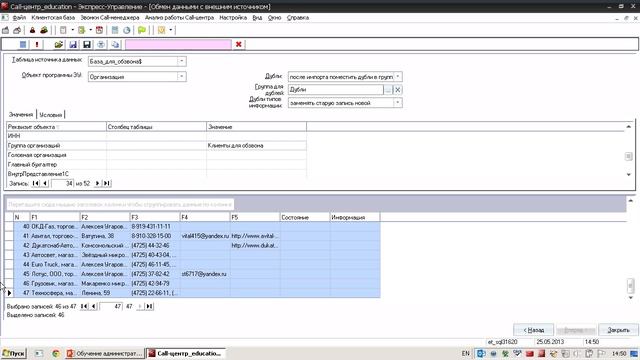Open the Справка menu
Viewport: 640px width, 360px height.
[298, 18]
